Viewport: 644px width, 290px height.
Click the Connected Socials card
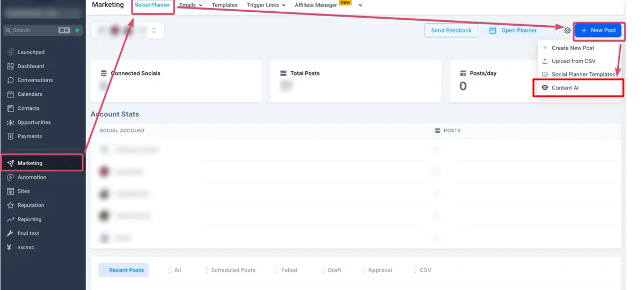point(177,81)
